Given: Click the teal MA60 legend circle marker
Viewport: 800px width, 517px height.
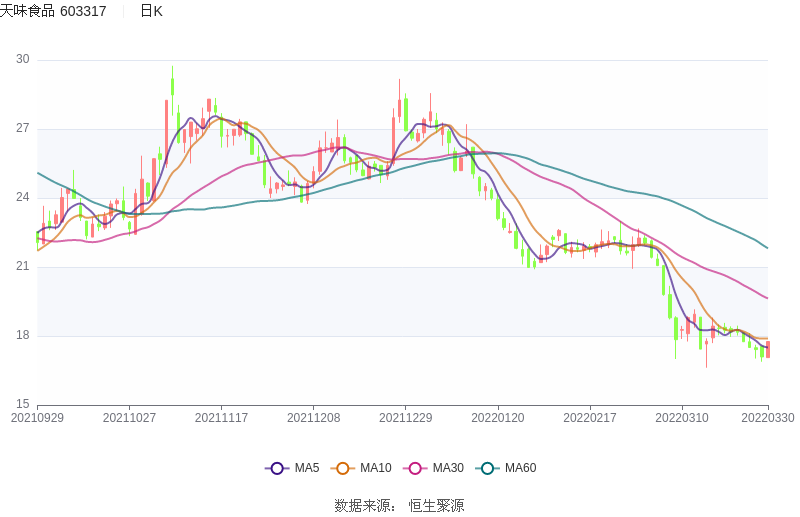Looking at the screenshot, I should tap(487, 468).
